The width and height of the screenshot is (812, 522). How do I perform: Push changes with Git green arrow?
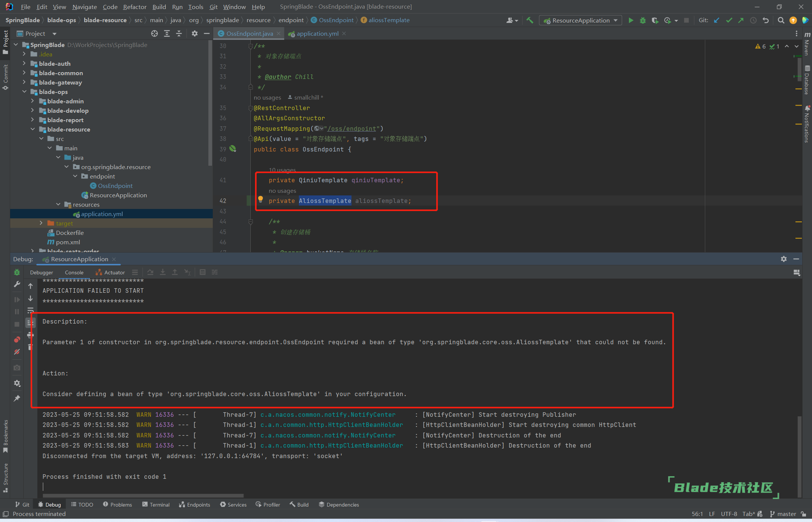pos(741,20)
